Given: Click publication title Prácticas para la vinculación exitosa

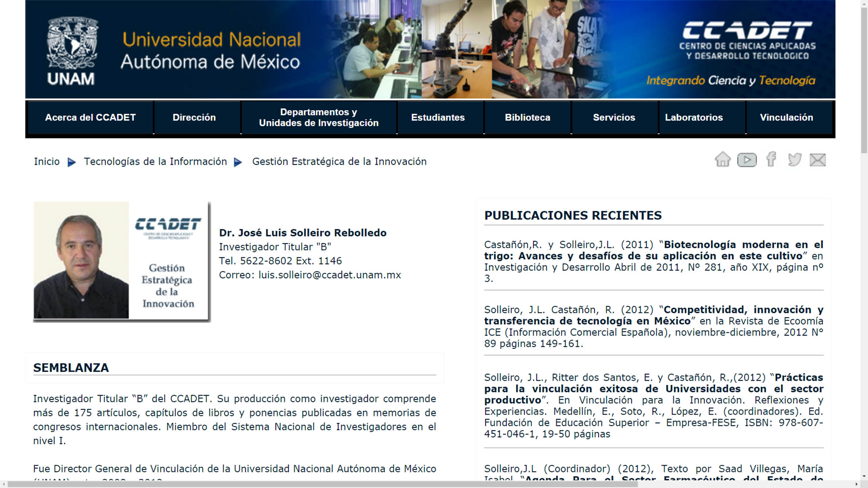Looking at the screenshot, I should (654, 388).
